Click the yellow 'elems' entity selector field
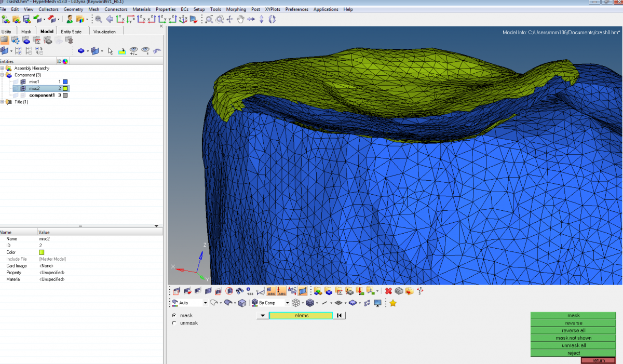This screenshot has height=364, width=623. [301, 315]
